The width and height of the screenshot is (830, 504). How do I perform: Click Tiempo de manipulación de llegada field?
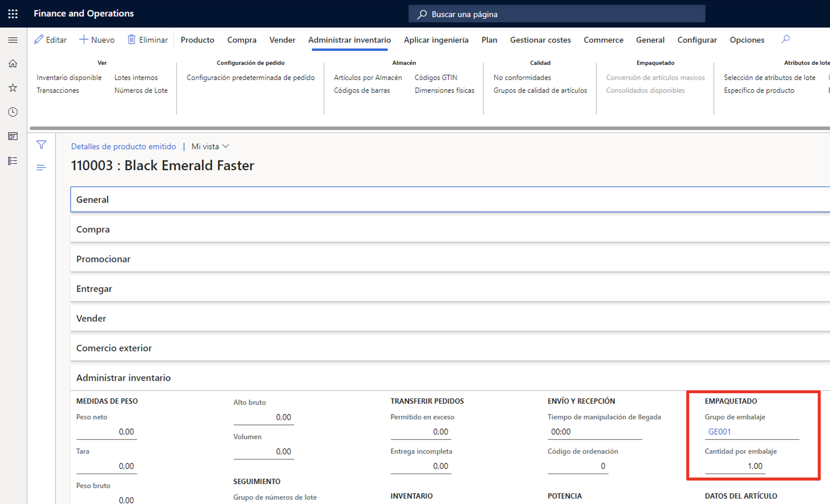[594, 431]
